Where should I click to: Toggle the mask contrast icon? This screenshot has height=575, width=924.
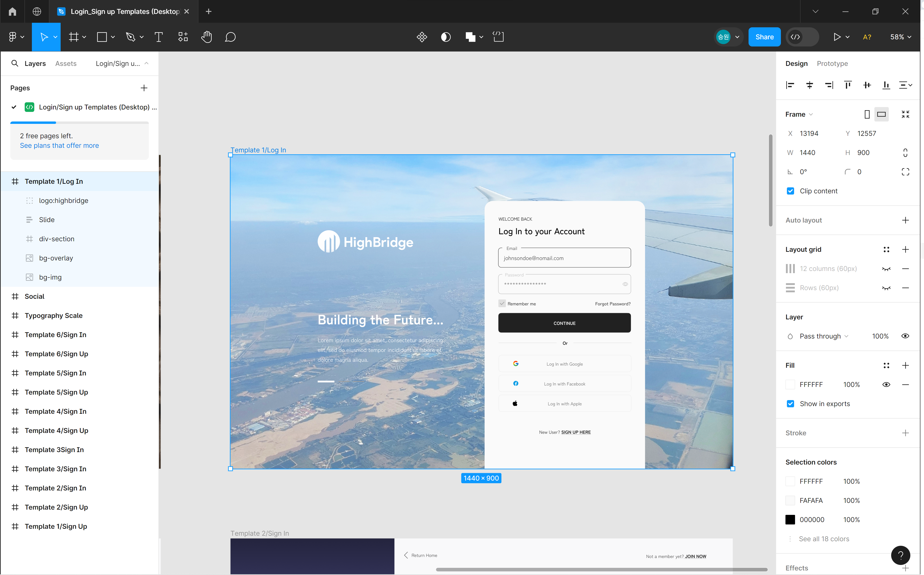[x=446, y=37]
